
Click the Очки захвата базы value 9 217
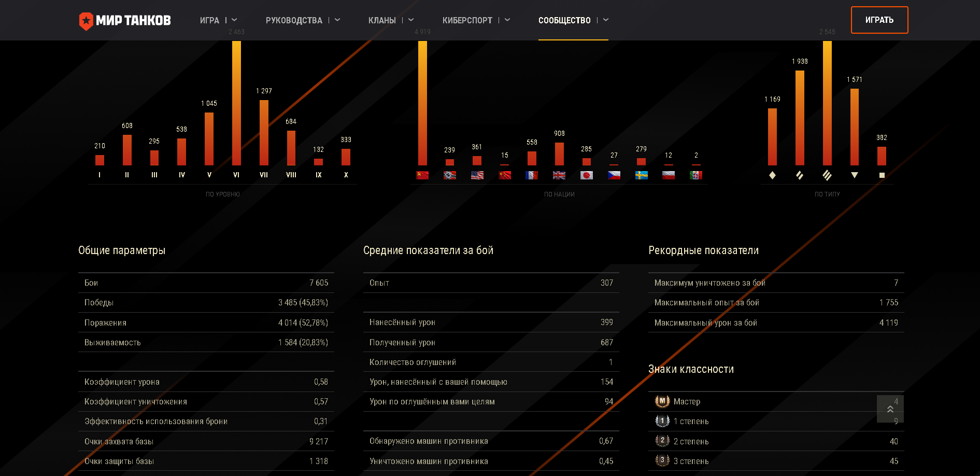pos(319,441)
